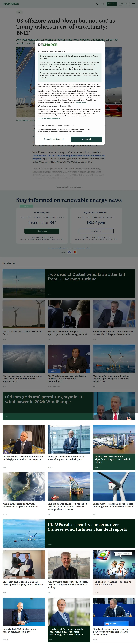Read 'Two dead at Orsted wind farm' headline
This screenshot has width=138, height=644.
[x=86, y=276]
